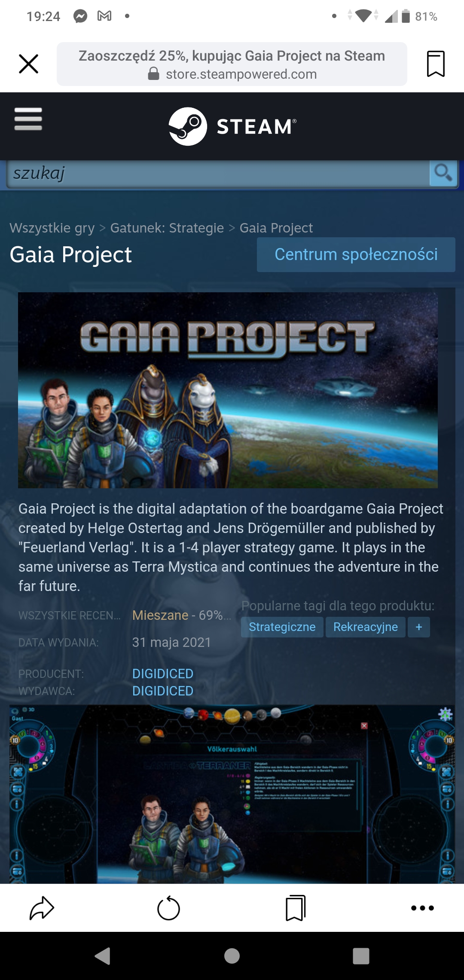Select the Rekreacyjne tag
The height and width of the screenshot is (980, 464).
(x=366, y=627)
